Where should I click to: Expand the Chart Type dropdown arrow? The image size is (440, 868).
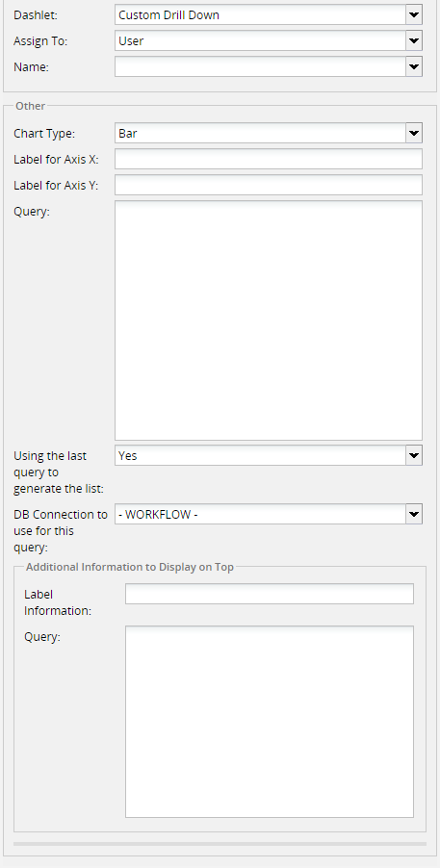click(414, 134)
